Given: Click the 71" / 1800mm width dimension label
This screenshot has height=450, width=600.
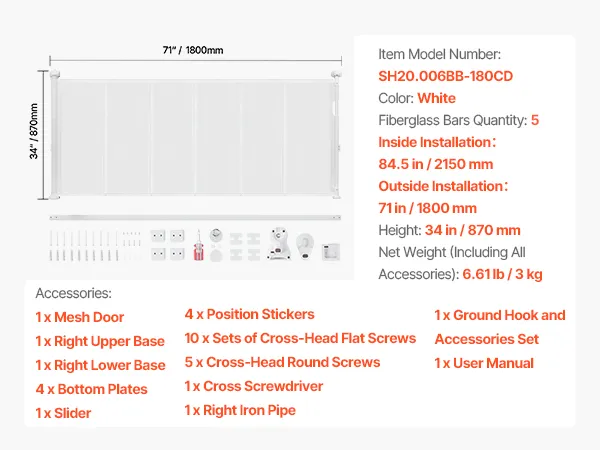Looking at the screenshot, I should coord(195,47).
